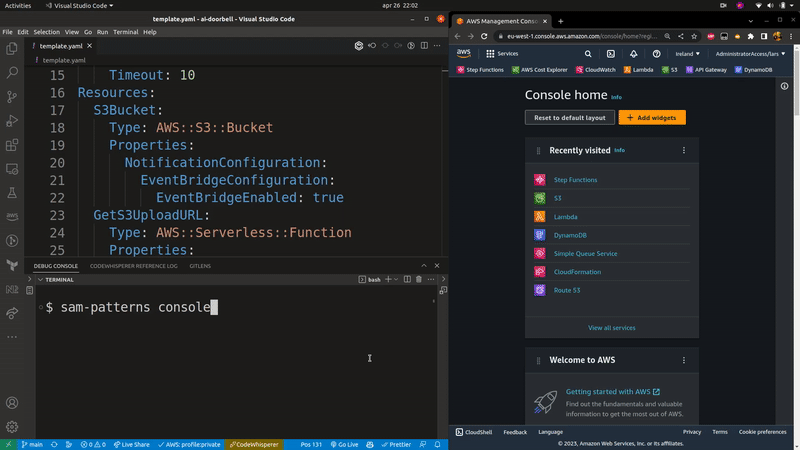
Task: Click the Add widgets button
Action: click(652, 117)
